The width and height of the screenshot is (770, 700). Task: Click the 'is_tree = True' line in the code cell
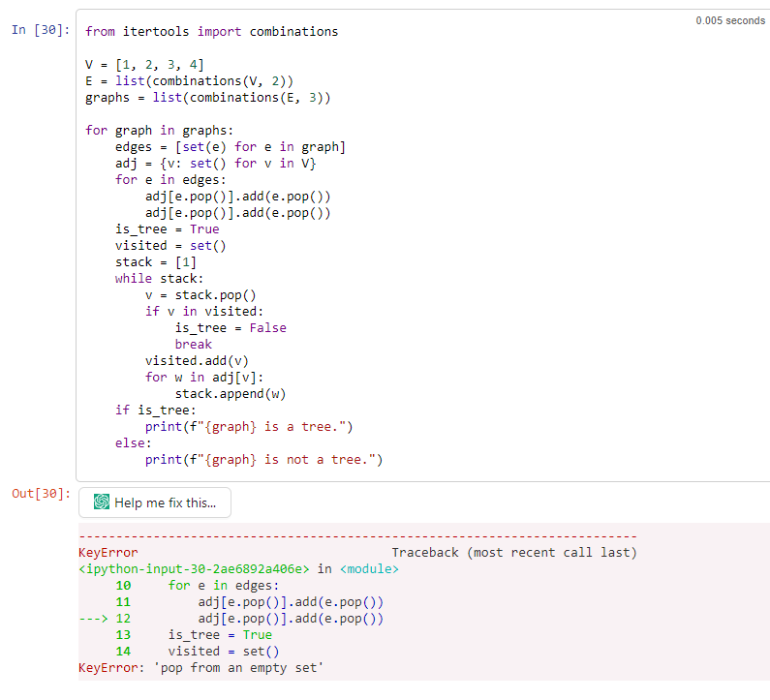[x=167, y=229]
